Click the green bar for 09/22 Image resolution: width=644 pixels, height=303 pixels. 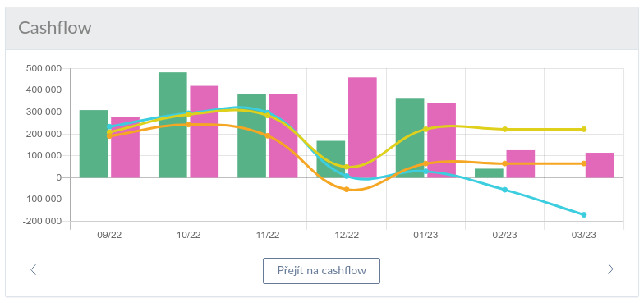[94, 144]
